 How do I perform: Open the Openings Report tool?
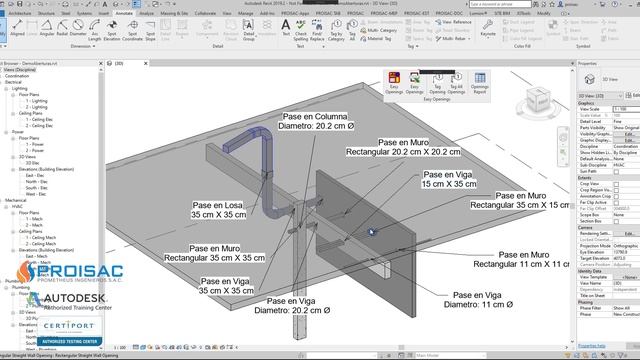480,83
